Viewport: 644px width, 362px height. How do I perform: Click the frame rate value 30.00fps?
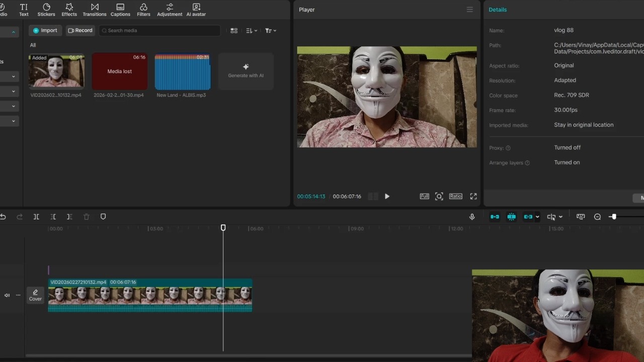click(566, 110)
